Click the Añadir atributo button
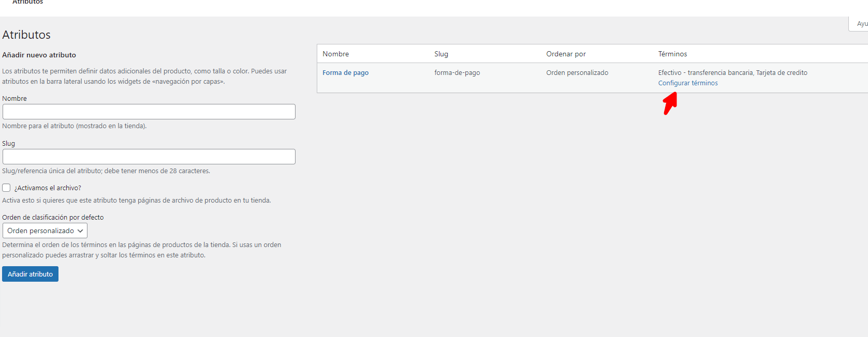868x337 pixels. pos(30,274)
